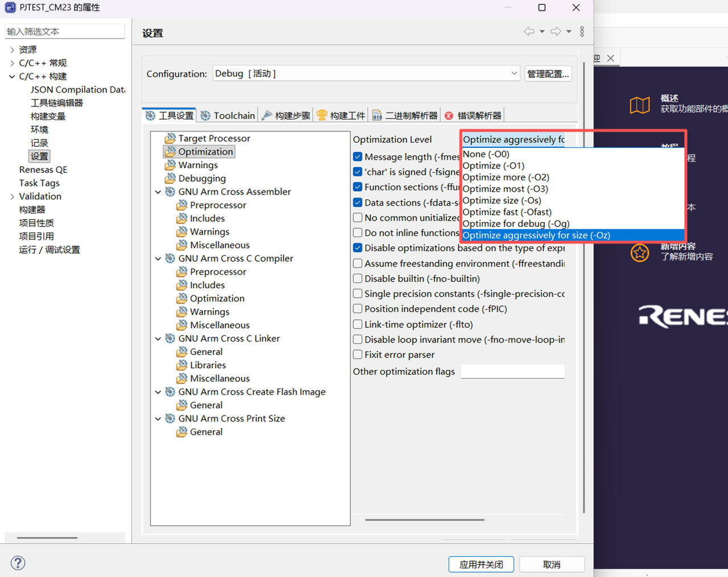Expand the Validation tree node

pyautogui.click(x=13, y=196)
